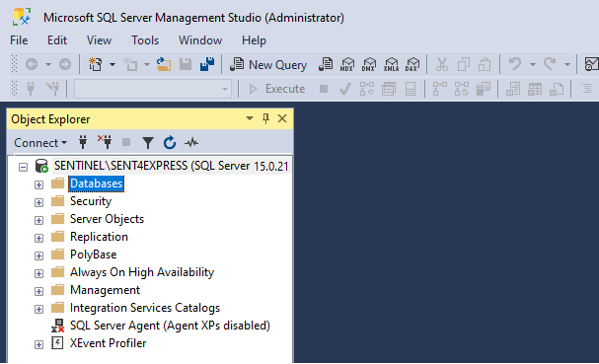
Task: Click the Paste icon
Action: point(485,64)
